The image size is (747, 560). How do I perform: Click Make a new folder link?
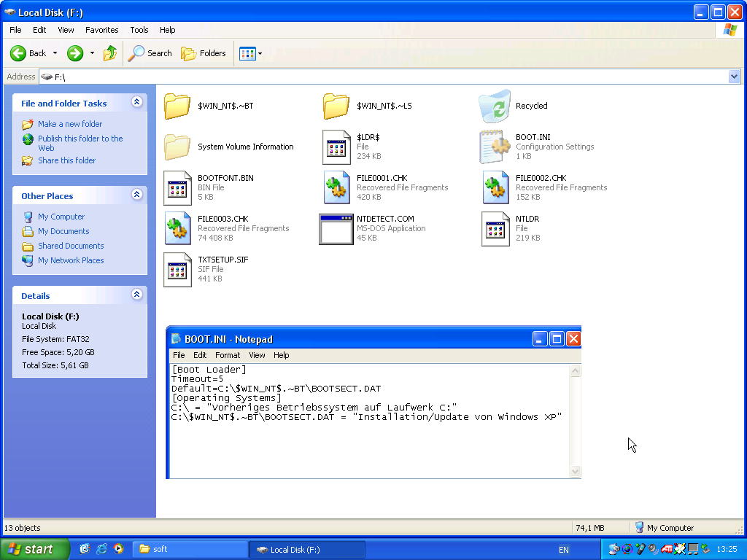[70, 124]
